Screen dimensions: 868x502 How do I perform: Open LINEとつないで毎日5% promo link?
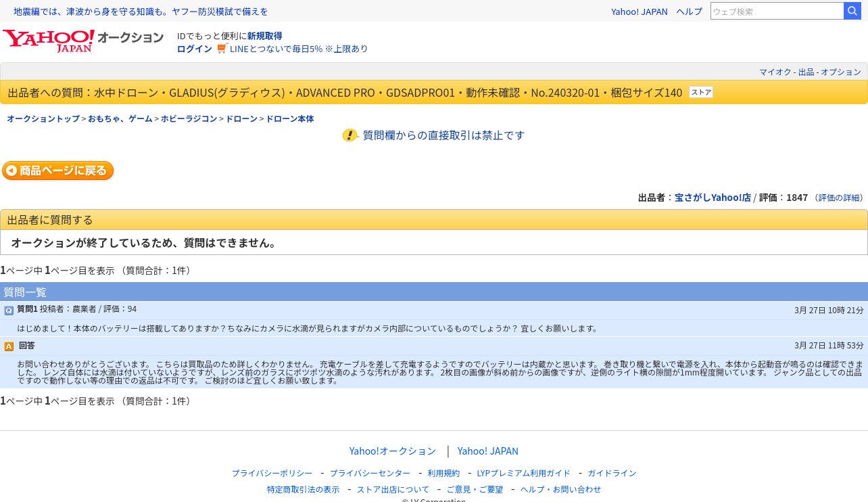(x=299, y=49)
